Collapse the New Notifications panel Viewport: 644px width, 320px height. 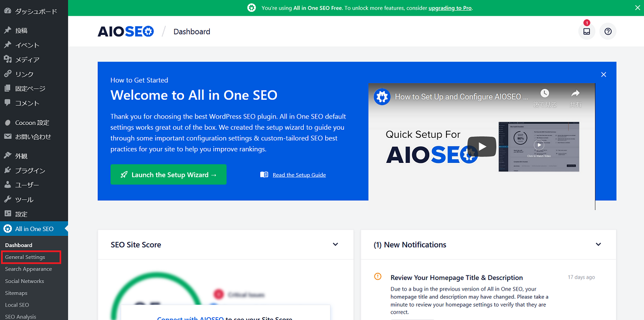[x=598, y=244]
